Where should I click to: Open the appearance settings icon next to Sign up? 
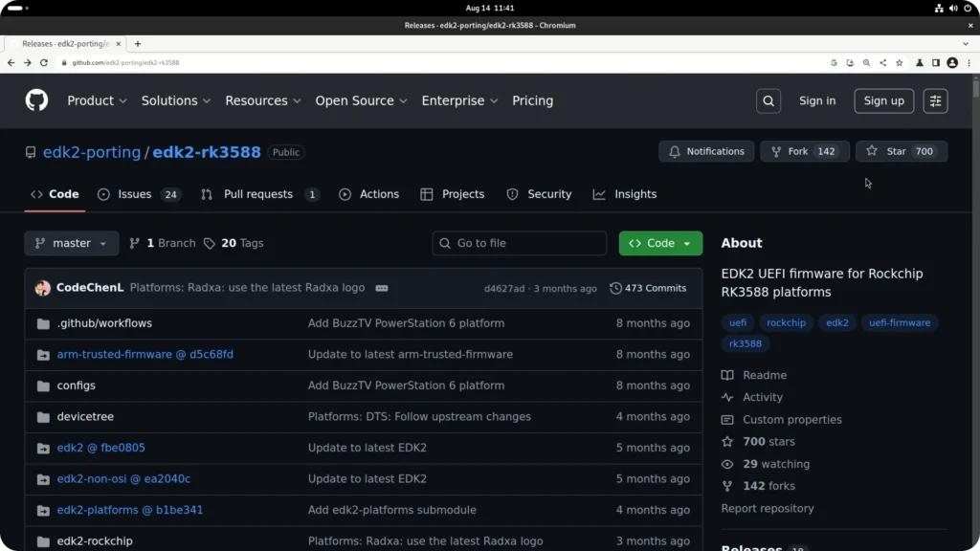(935, 100)
